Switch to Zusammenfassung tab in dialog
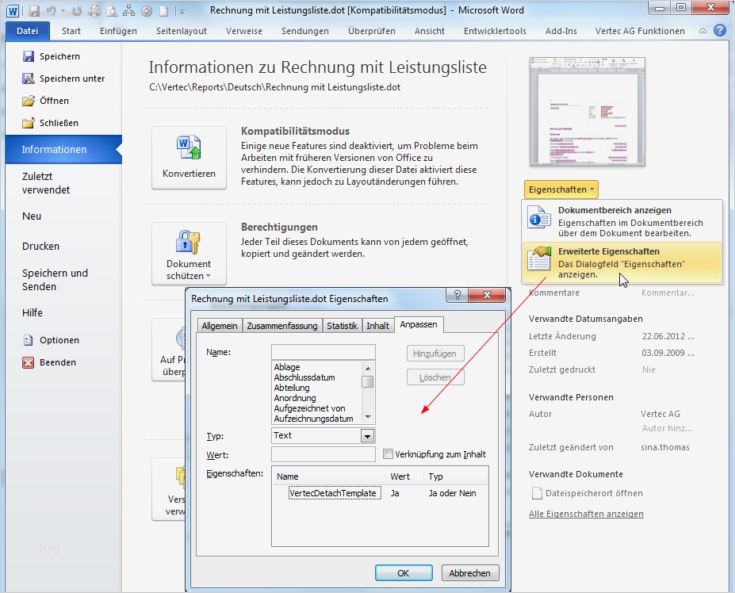Image resolution: width=735 pixels, height=593 pixels. tap(282, 325)
